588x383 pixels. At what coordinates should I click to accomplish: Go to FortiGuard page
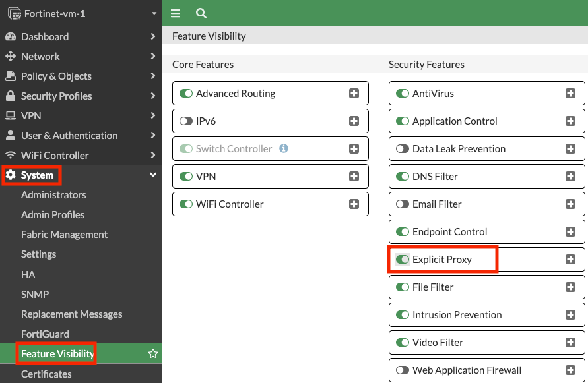(x=45, y=334)
